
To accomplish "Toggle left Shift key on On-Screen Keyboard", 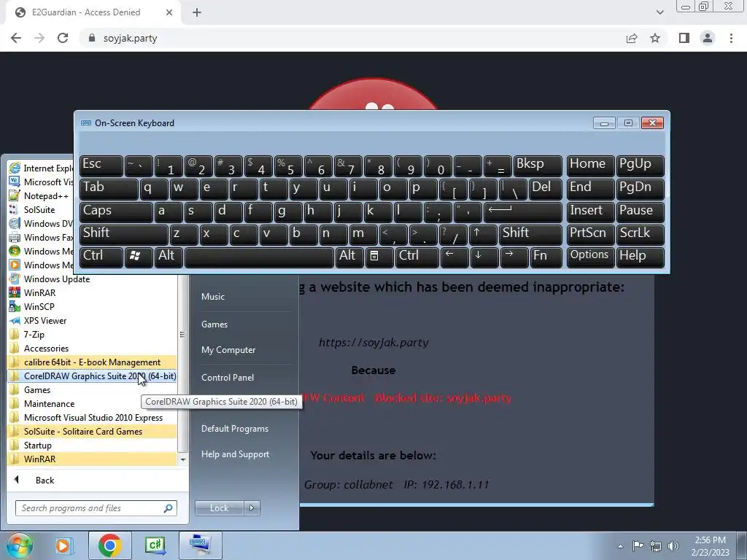I will (124, 234).
